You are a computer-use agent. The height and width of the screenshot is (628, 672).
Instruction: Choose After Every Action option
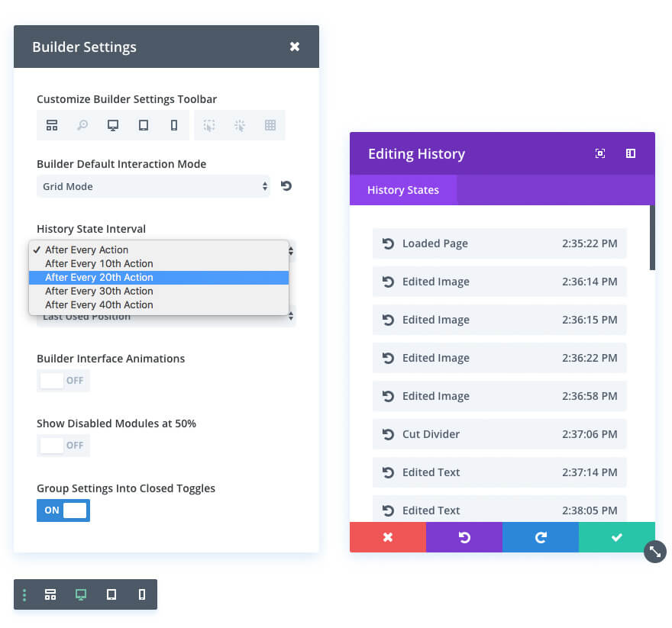[159, 250]
